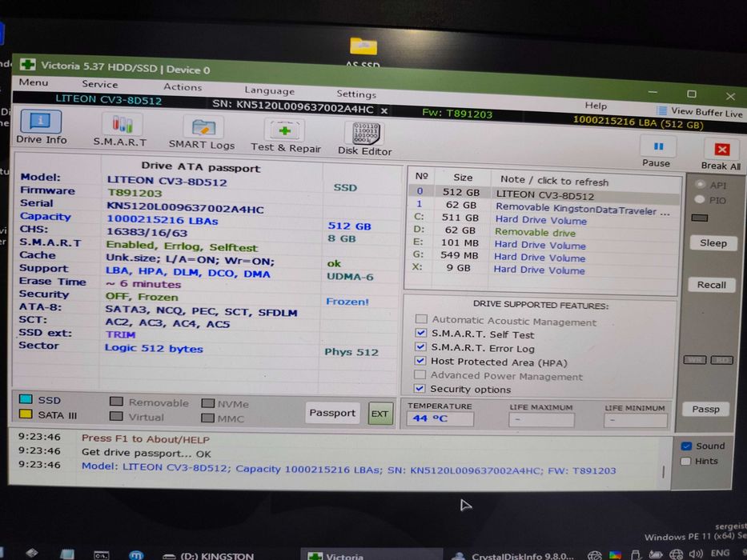This screenshot has width=747, height=560.
Task: Click the WR indicator box
Action: (695, 360)
